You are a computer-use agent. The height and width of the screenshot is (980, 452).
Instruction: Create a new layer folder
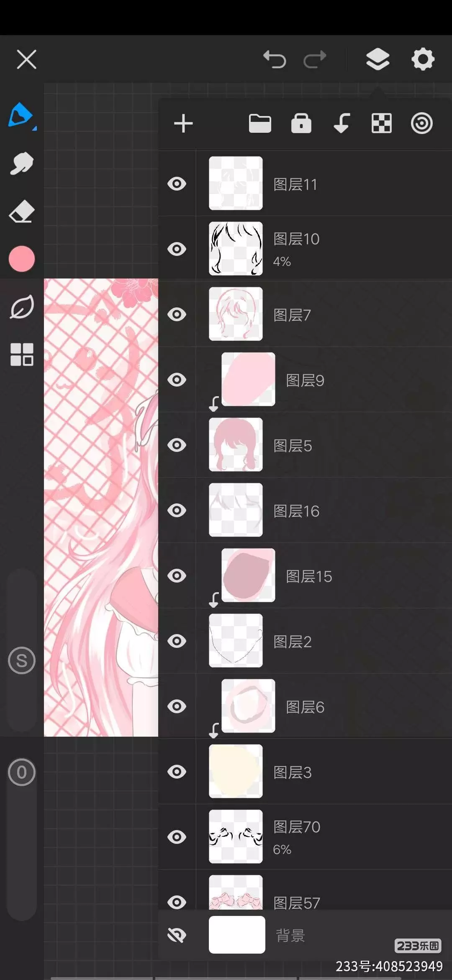tap(260, 124)
